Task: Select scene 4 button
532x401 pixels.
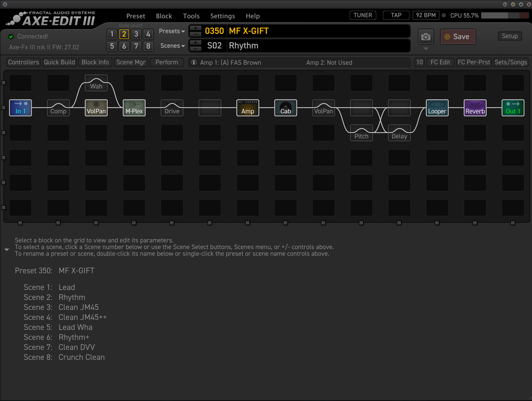Action: tap(148, 34)
